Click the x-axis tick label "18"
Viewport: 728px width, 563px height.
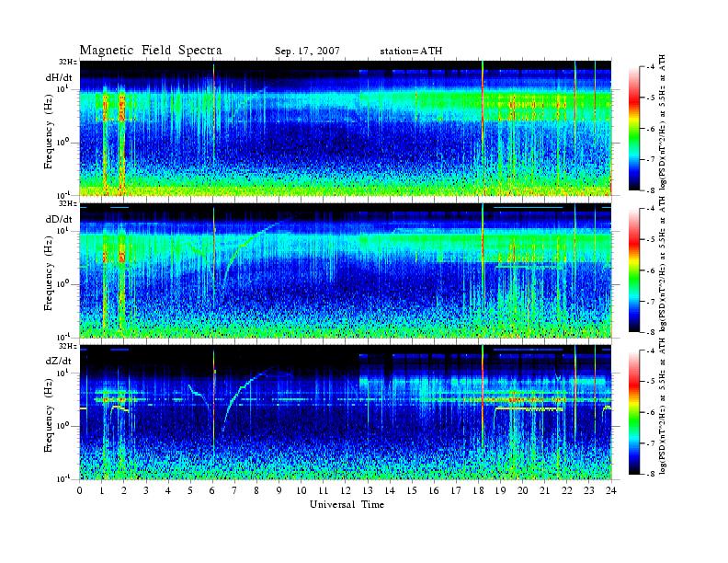[478, 490]
